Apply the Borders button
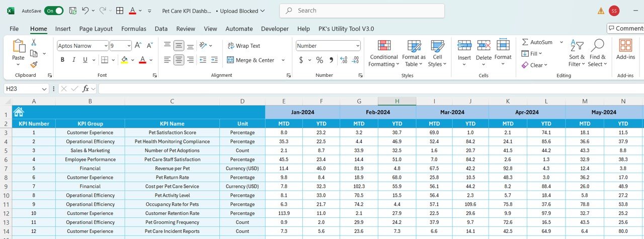The image size is (644, 239). (x=104, y=60)
